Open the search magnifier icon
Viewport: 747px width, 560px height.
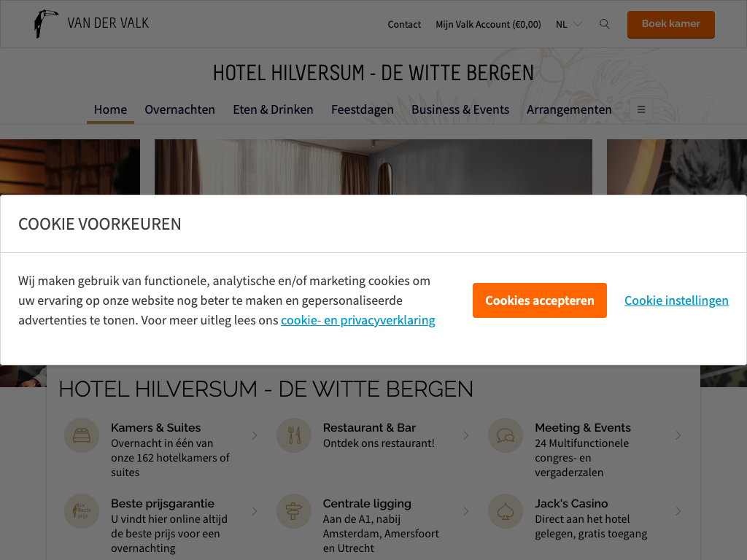pos(604,24)
